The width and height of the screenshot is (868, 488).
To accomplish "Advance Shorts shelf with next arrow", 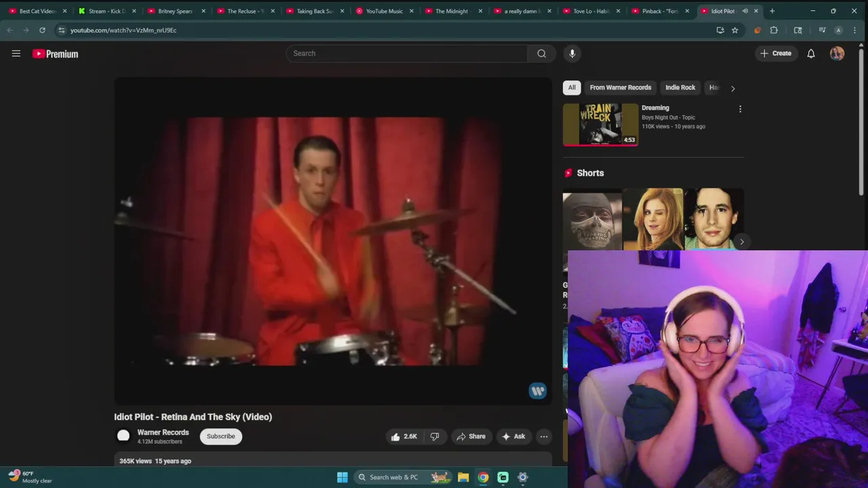I will (742, 242).
